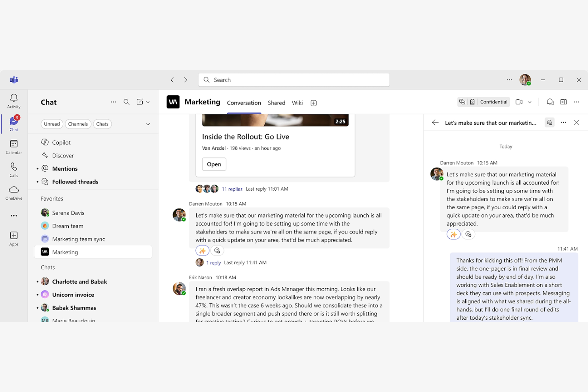Toggle the Unread filter pill
The image size is (588, 392).
52,124
